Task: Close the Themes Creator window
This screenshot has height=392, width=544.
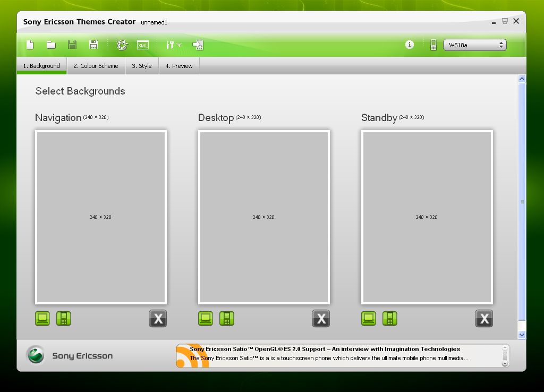Action: click(x=516, y=21)
